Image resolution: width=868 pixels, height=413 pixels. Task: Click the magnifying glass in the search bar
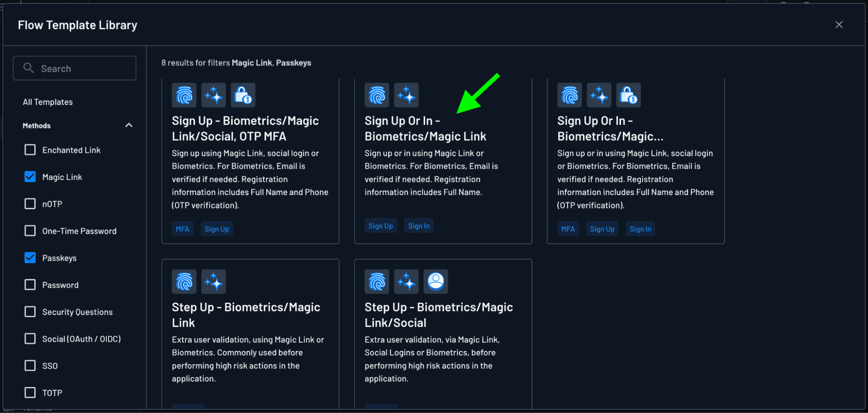[29, 68]
